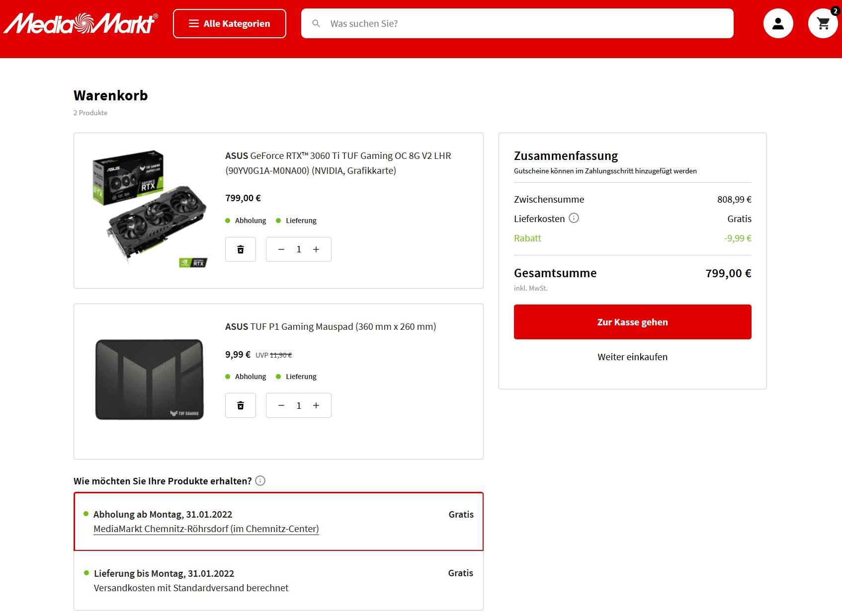Screen dimensions: 842x616
Task: Click the '2 Produkte' text
Action: click(x=90, y=113)
